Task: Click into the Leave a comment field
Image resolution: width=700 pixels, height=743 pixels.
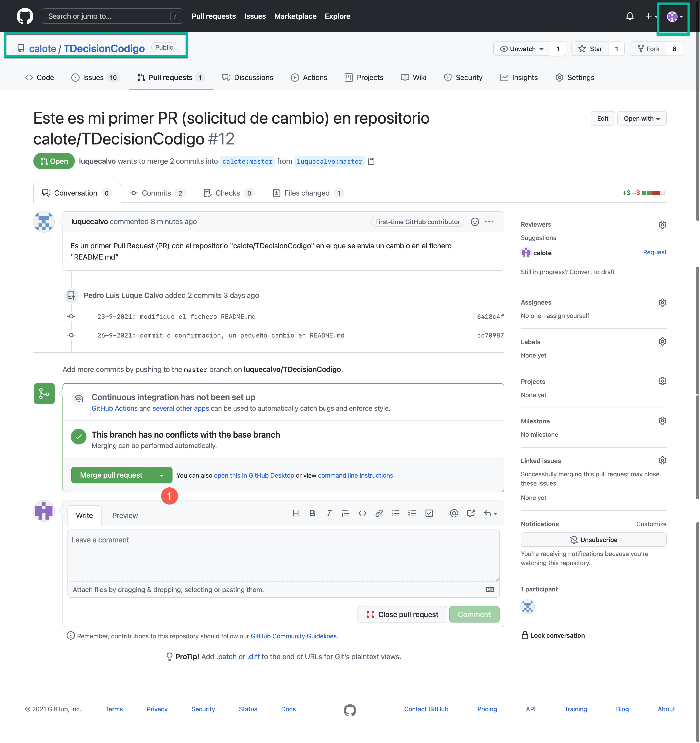Action: click(x=283, y=555)
